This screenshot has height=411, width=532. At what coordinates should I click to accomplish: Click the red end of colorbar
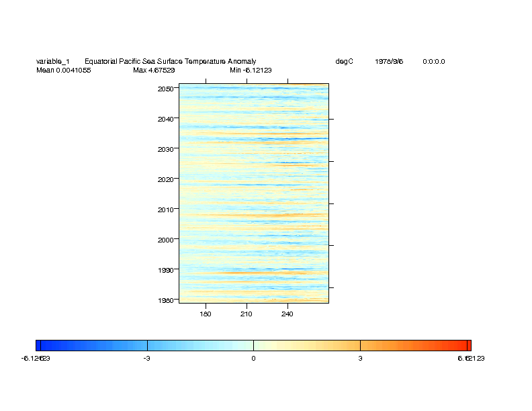click(x=468, y=345)
